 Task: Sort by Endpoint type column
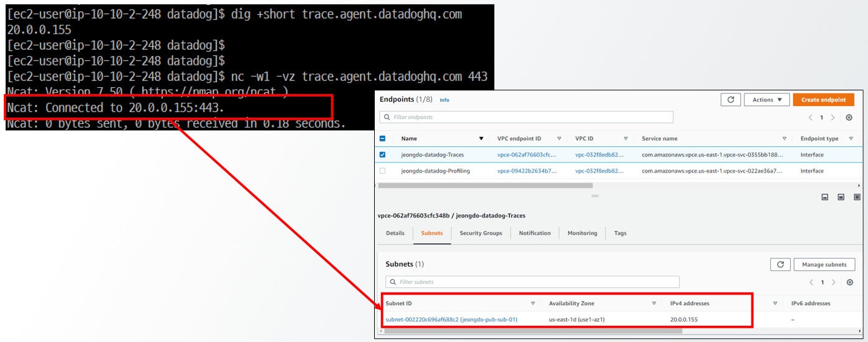(852, 138)
